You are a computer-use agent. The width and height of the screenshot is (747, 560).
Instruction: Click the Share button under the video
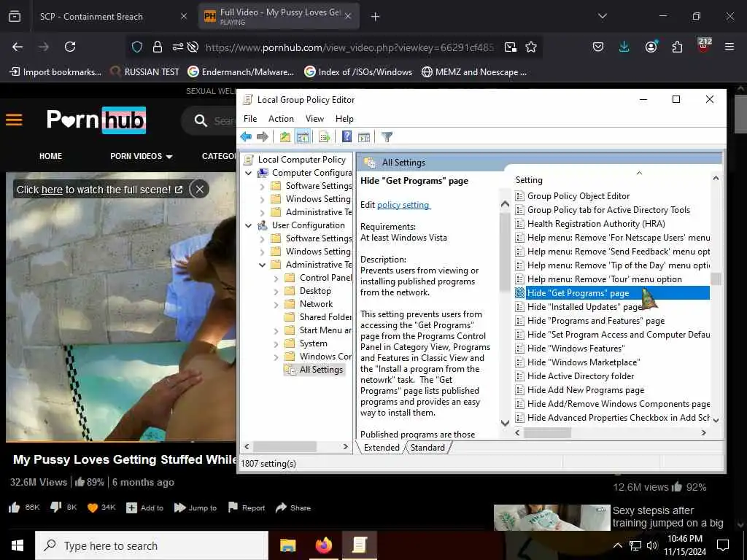pos(293,507)
